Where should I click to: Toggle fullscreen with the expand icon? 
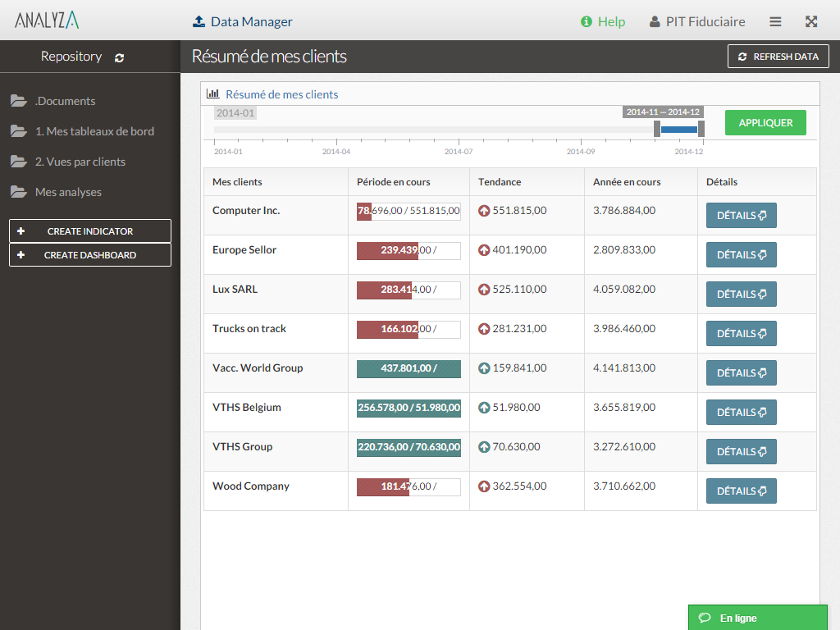pos(811,22)
